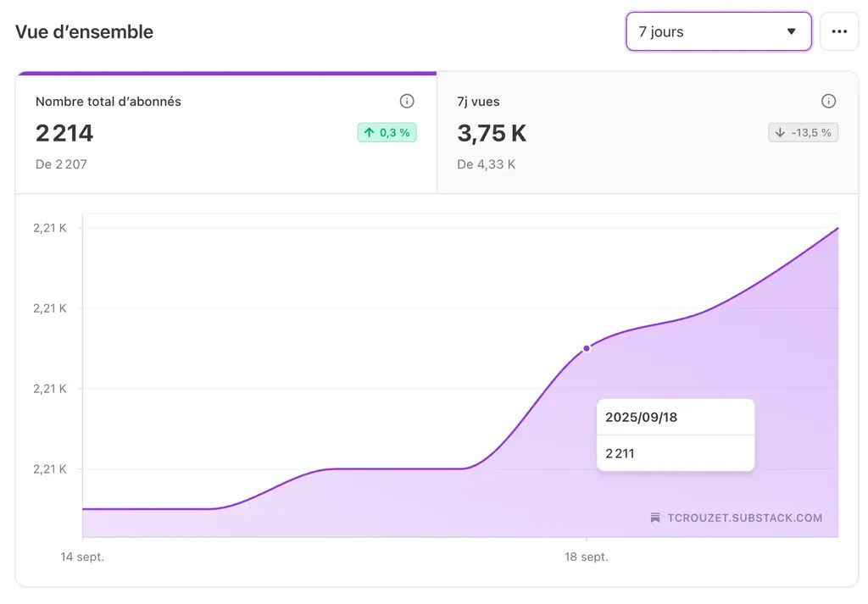Viewport: 868px width, 604px height.
Task: Click the info icon beside "Nombre total d'abonnés"
Action: click(x=407, y=101)
